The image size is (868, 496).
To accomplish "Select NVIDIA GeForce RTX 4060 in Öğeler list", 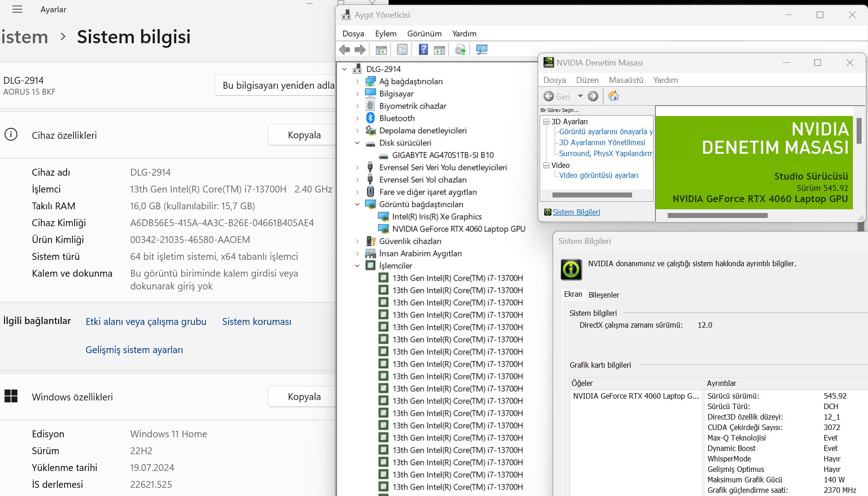I will pyautogui.click(x=636, y=395).
